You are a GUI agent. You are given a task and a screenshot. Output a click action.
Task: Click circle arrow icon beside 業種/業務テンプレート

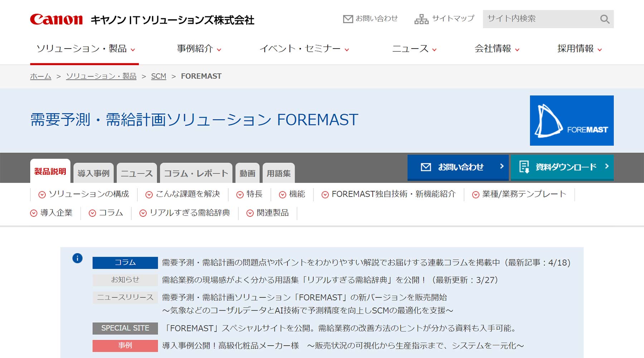[475, 194]
